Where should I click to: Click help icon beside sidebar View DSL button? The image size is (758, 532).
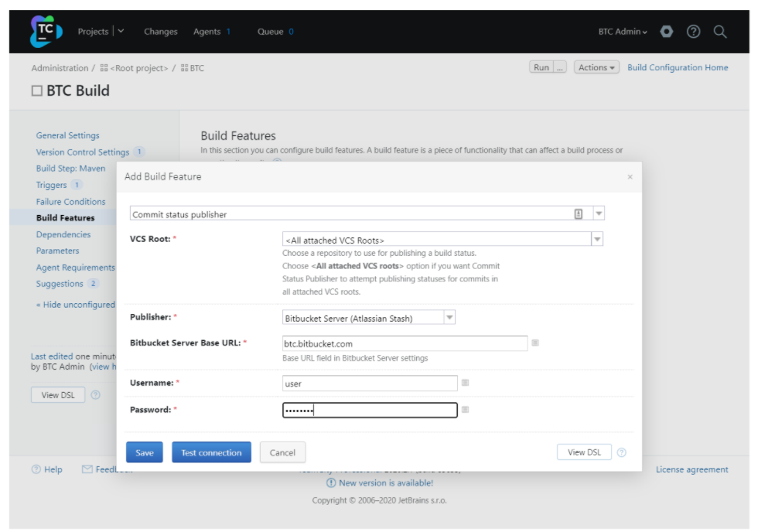pyautogui.click(x=96, y=395)
